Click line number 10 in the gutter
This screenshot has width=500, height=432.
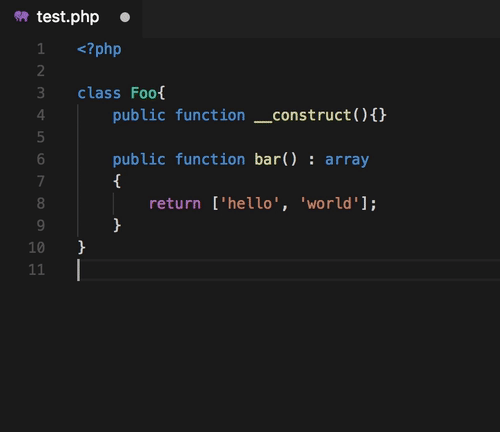pyautogui.click(x=37, y=248)
